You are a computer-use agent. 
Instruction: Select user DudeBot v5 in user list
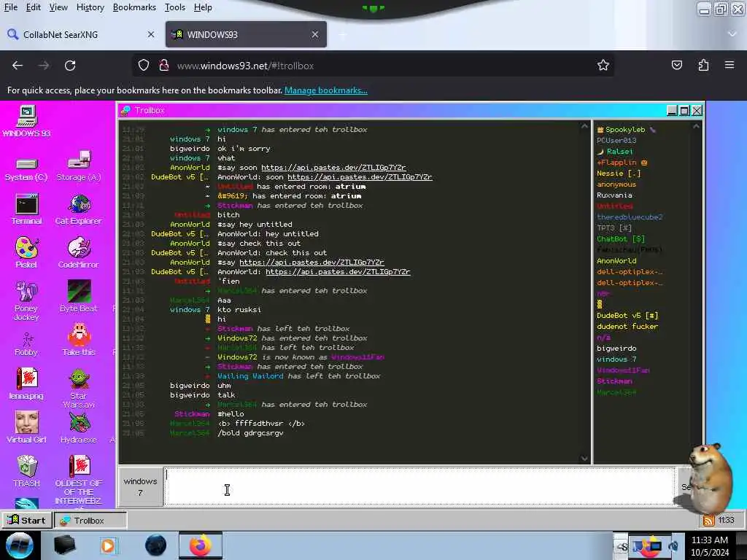point(627,315)
